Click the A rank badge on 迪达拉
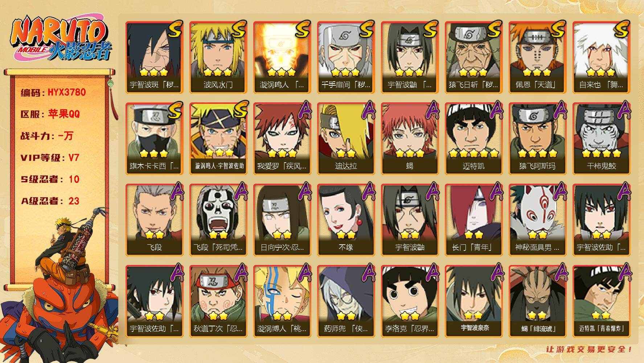 point(369,110)
